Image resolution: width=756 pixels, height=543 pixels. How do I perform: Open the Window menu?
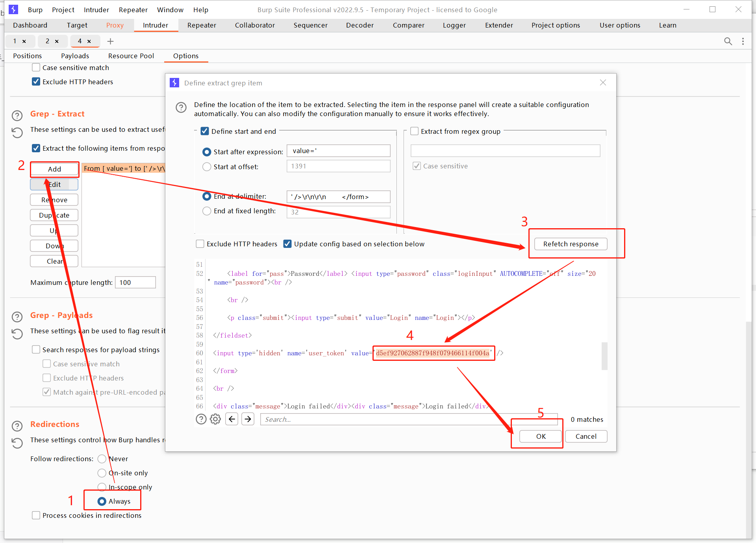coord(170,10)
